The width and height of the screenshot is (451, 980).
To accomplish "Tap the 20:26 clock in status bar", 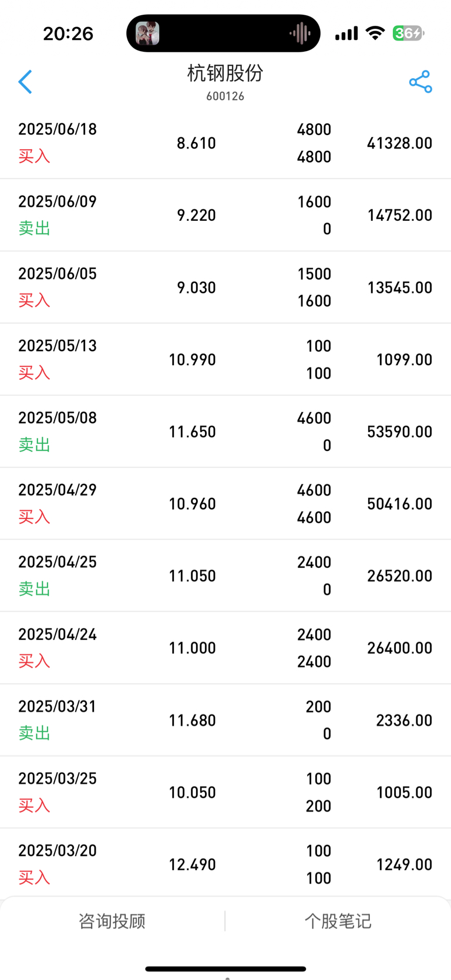I will [68, 33].
